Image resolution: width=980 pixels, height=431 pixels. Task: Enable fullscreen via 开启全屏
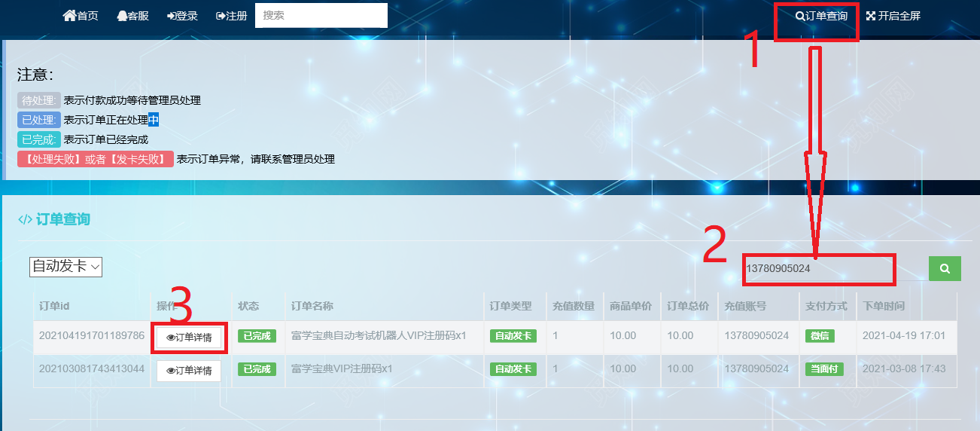[x=893, y=16]
